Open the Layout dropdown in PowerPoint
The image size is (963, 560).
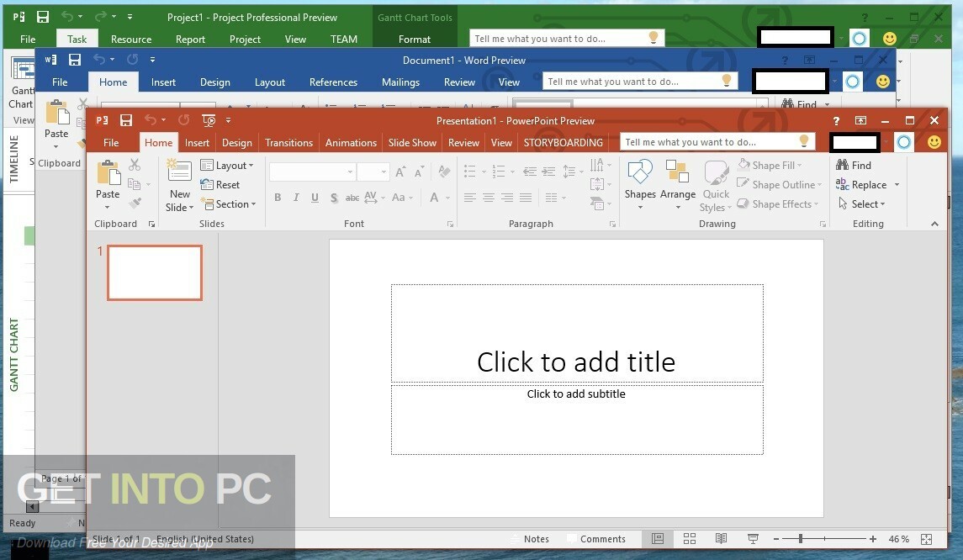click(226, 165)
